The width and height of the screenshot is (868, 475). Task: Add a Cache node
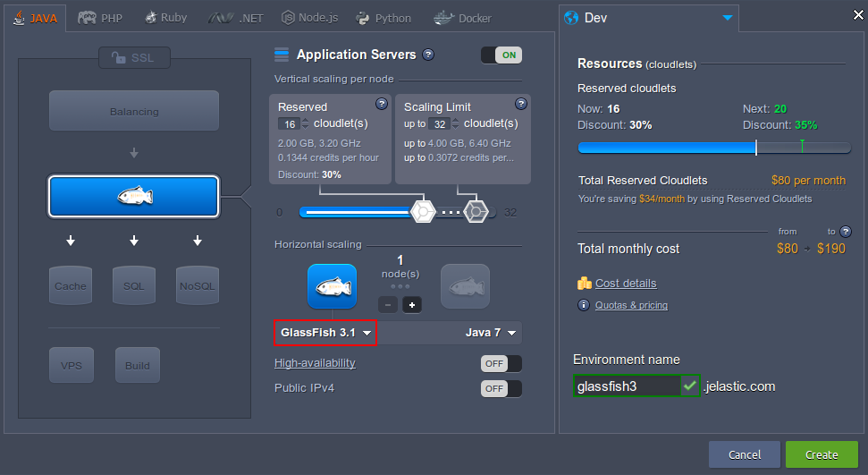(x=71, y=285)
